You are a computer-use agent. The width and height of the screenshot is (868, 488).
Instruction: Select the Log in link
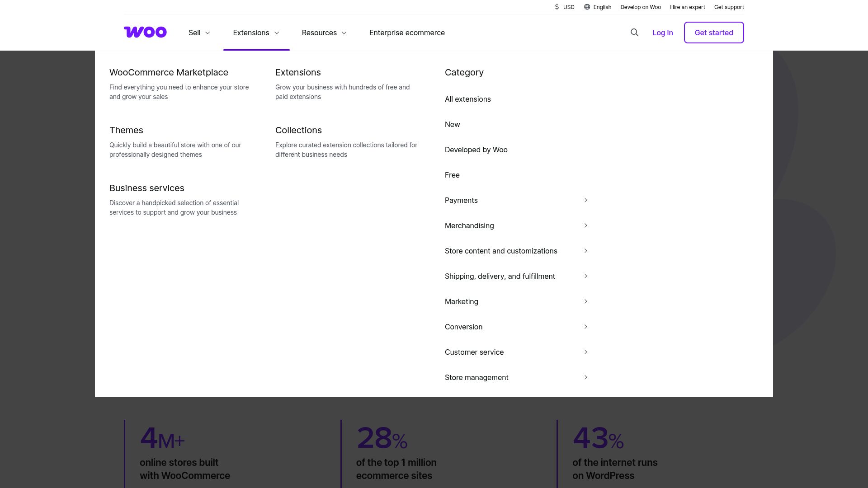[x=662, y=33]
